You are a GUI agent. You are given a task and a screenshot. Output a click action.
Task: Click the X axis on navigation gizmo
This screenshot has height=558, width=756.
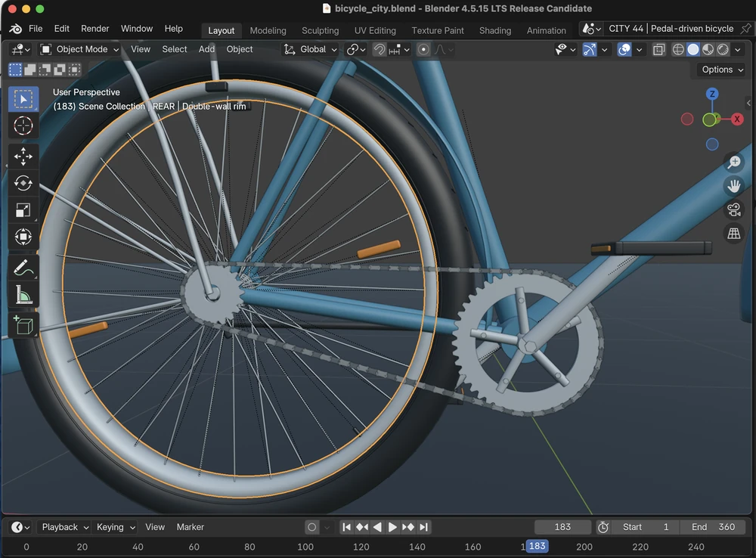(736, 119)
